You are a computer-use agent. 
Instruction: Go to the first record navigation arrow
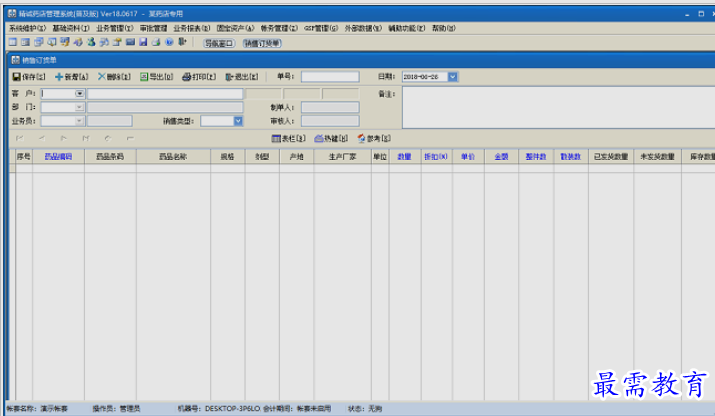(20, 138)
